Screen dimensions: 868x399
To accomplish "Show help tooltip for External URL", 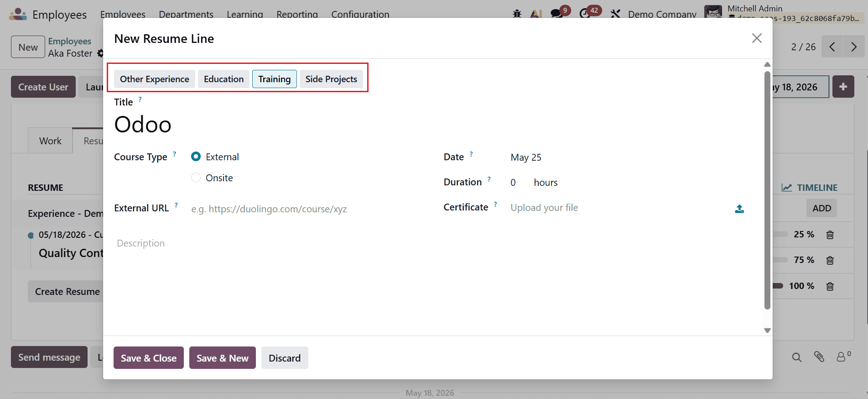I will [x=176, y=205].
